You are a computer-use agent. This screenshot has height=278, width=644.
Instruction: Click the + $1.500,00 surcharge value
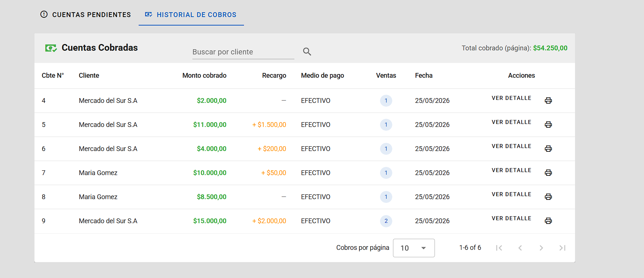269,125
